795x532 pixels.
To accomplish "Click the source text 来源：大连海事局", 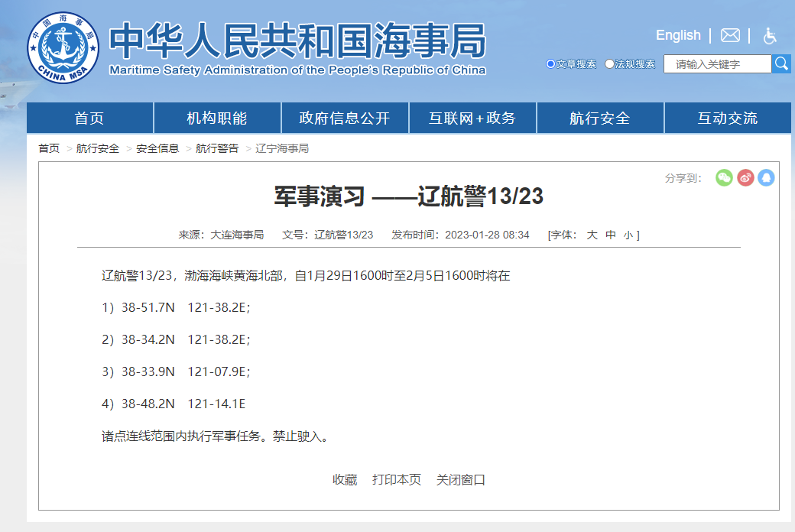I will [221, 235].
